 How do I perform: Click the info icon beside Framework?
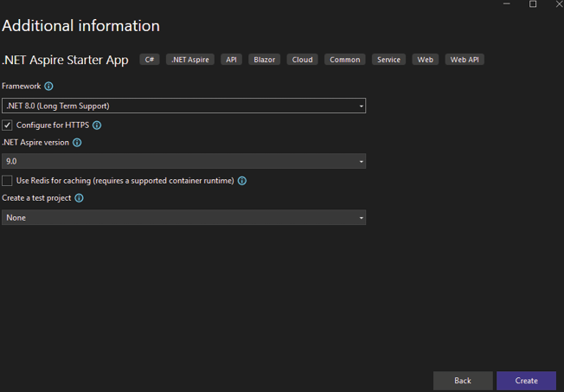(48, 87)
